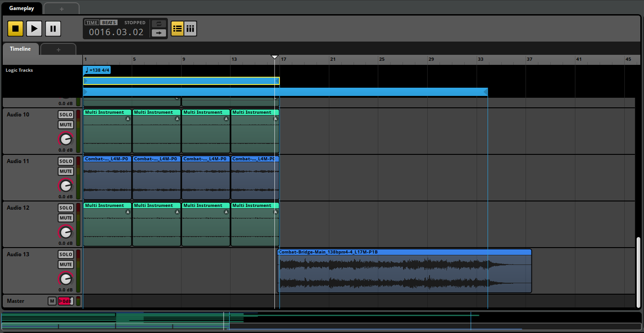Select Audio 11 Combat L4M-P0 clip at bar 13

255,178
